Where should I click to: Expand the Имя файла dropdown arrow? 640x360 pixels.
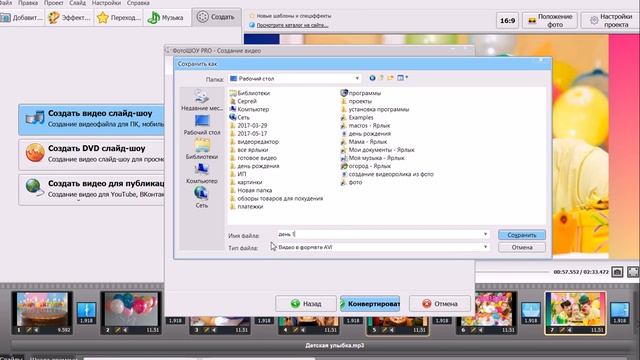coord(485,234)
